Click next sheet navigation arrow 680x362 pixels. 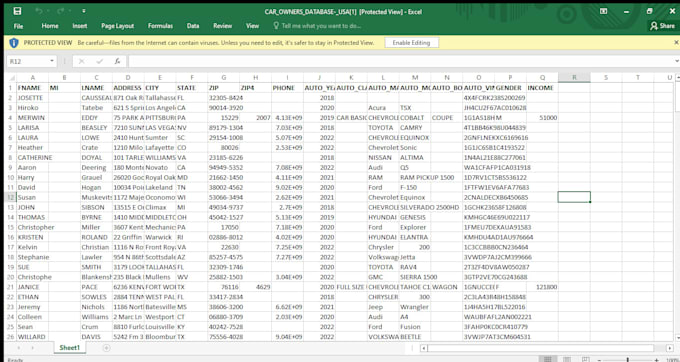point(33,348)
